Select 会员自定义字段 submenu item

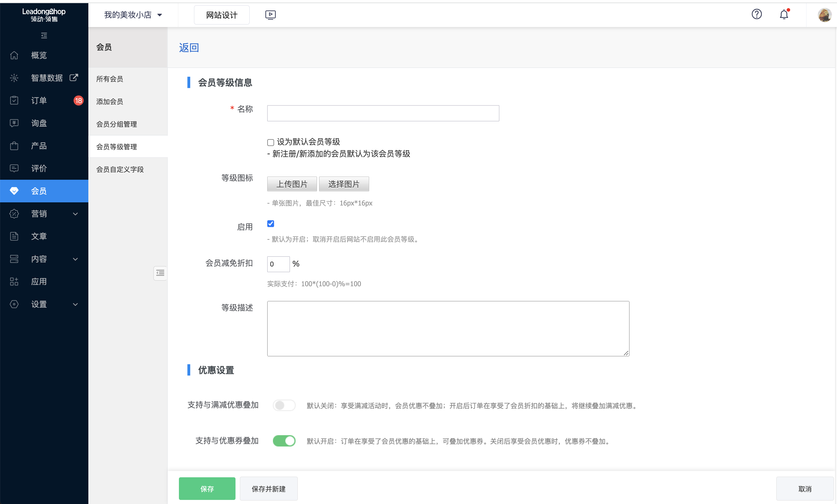coord(120,169)
